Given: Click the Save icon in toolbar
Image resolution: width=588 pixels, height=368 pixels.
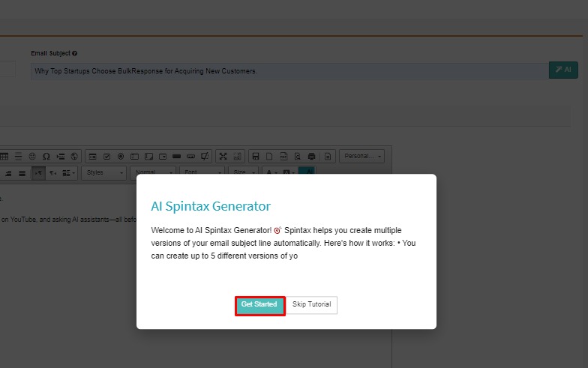Looking at the screenshot, I should (x=256, y=156).
